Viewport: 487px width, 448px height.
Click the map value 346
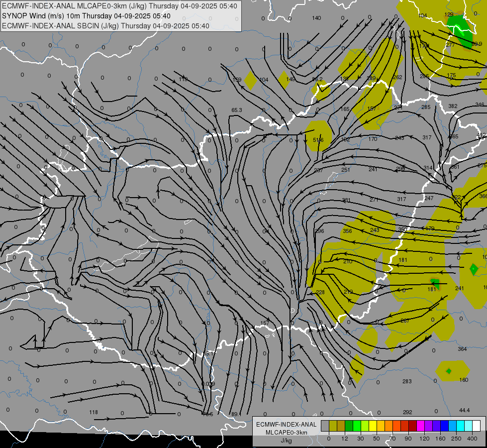(x=480, y=105)
